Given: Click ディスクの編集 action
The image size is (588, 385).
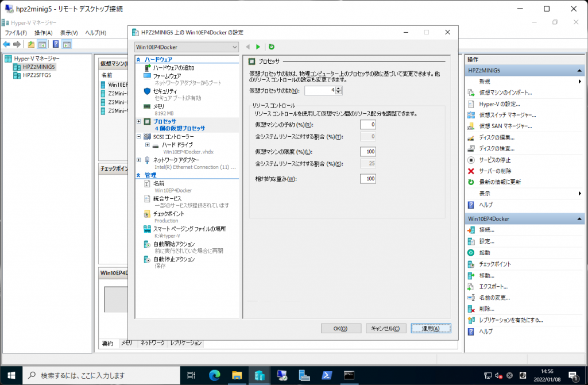Looking at the screenshot, I should pos(497,138).
